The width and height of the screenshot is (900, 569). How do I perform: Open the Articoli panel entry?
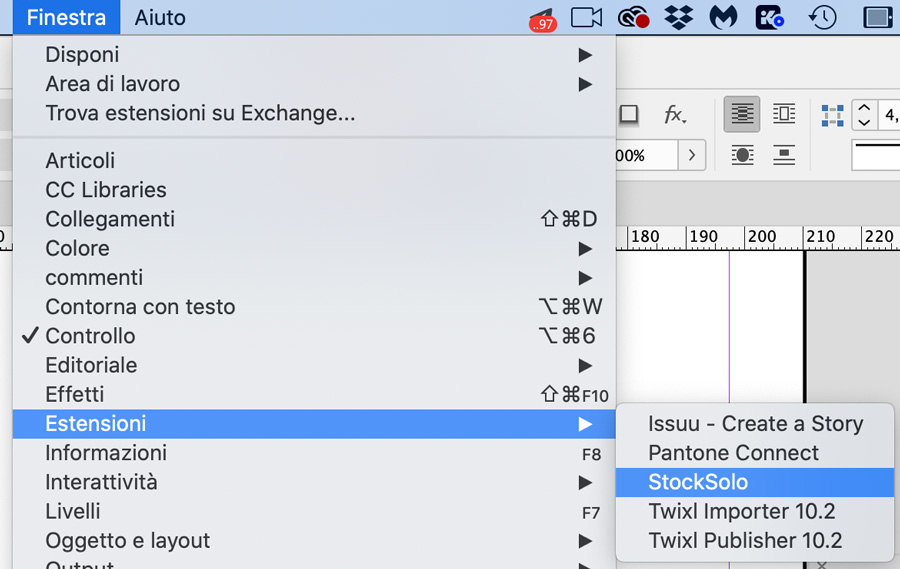coord(314,160)
